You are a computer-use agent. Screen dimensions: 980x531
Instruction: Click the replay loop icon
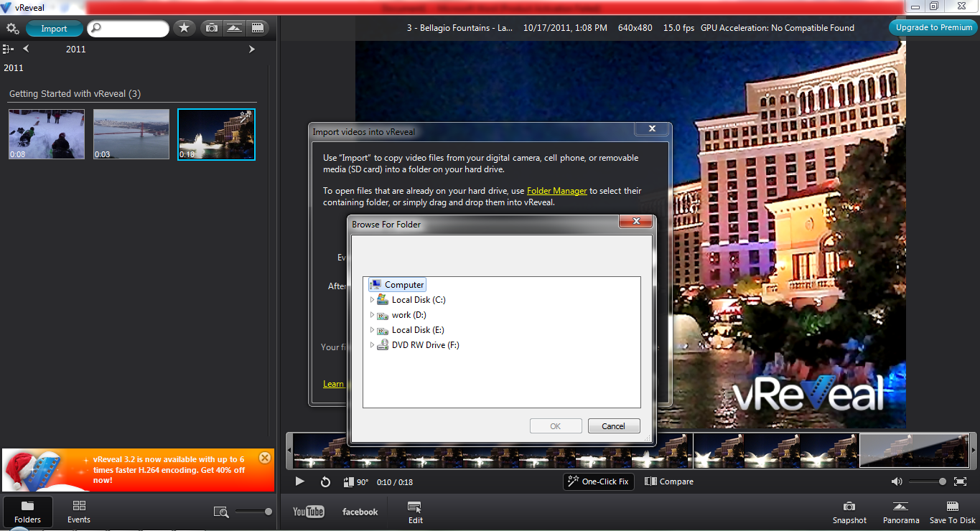pyautogui.click(x=325, y=481)
